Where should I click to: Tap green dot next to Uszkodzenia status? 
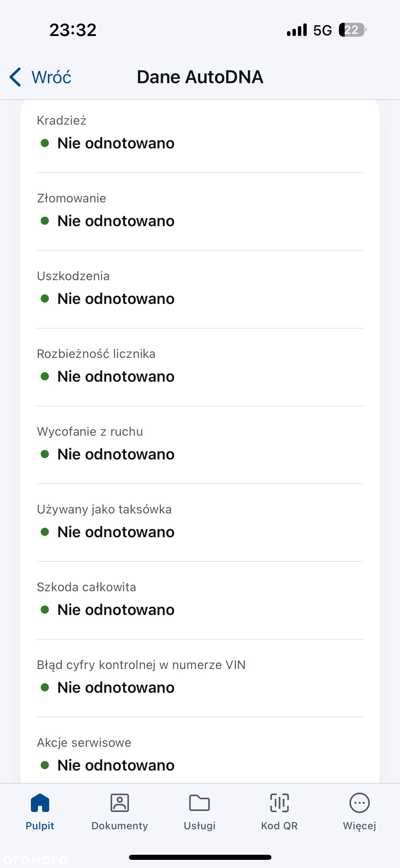click(45, 299)
